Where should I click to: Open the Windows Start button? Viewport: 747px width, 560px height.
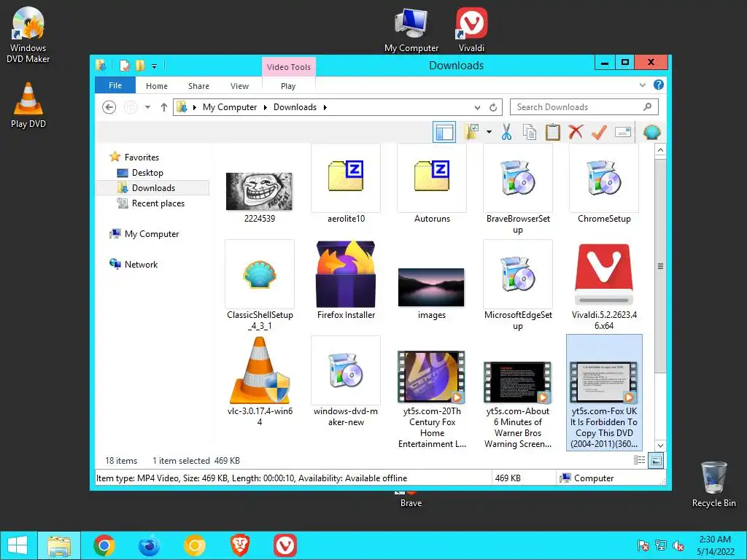pyautogui.click(x=18, y=545)
